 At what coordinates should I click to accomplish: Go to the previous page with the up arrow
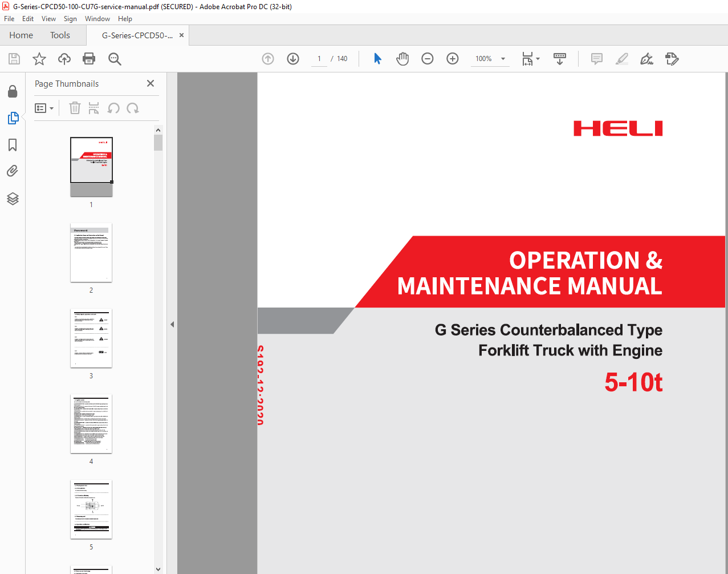268,59
